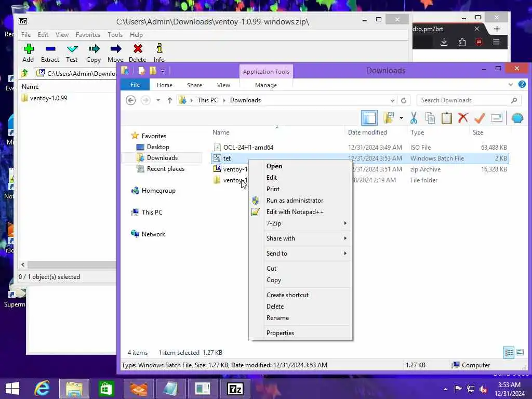The width and height of the screenshot is (532, 399).
Task: Choose Run as administrator
Action: point(309,201)
